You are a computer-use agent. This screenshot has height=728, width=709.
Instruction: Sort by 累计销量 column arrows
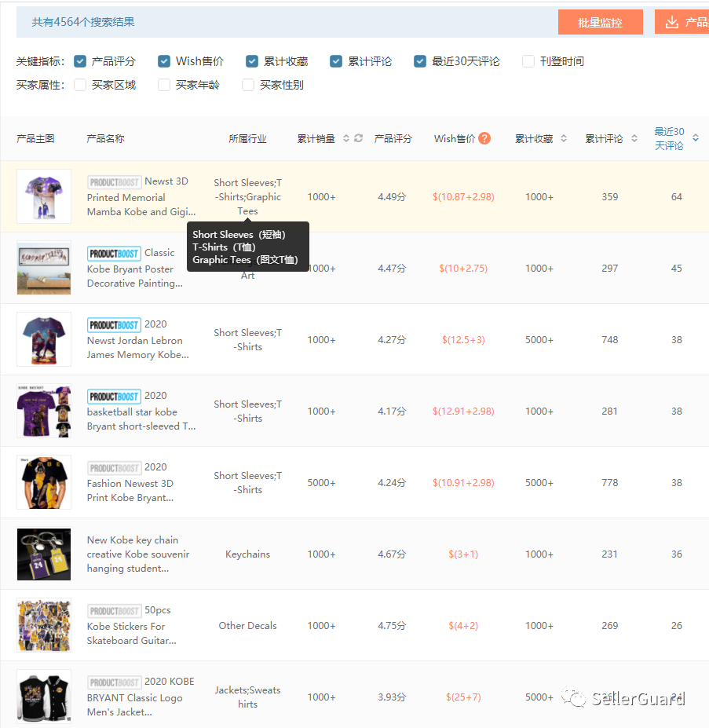click(x=346, y=138)
